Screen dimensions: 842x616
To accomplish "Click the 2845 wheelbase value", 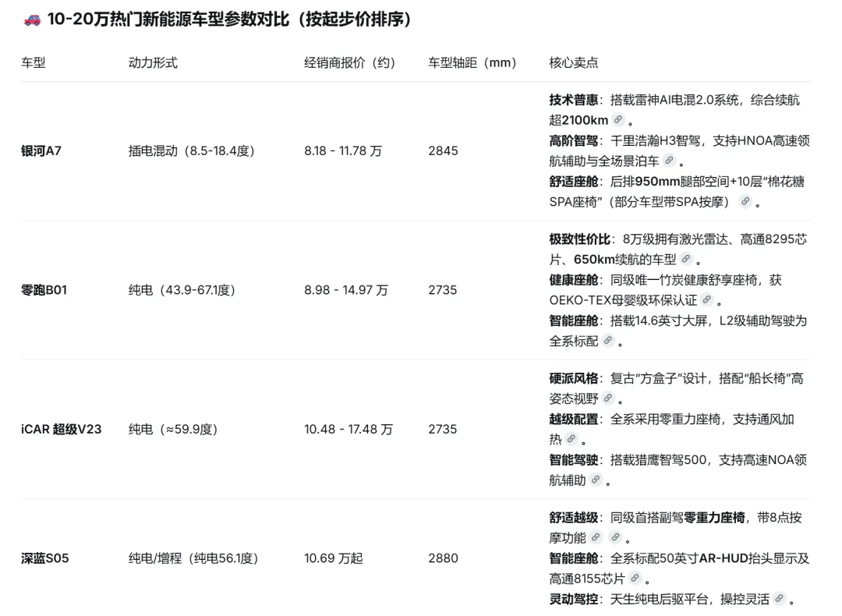I will point(443,151).
